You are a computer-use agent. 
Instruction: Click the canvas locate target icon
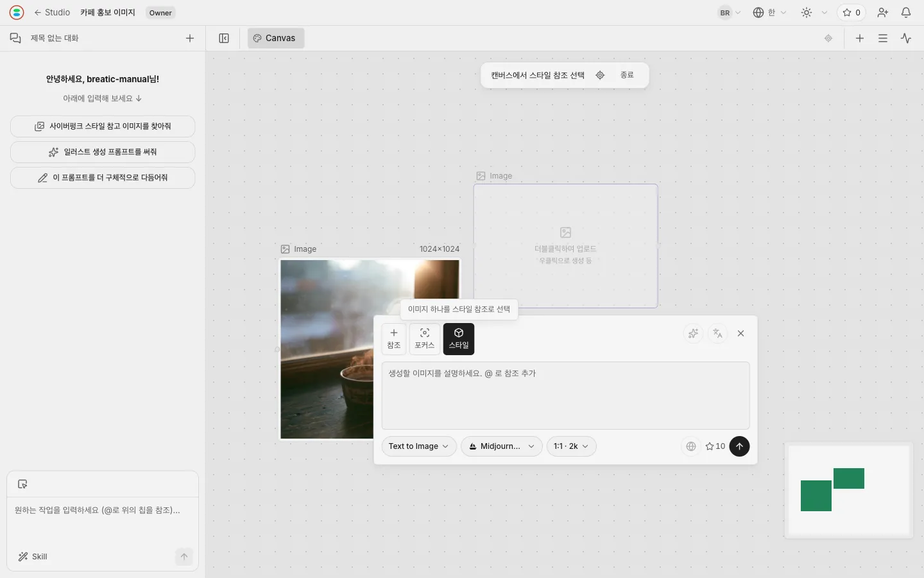[828, 38]
